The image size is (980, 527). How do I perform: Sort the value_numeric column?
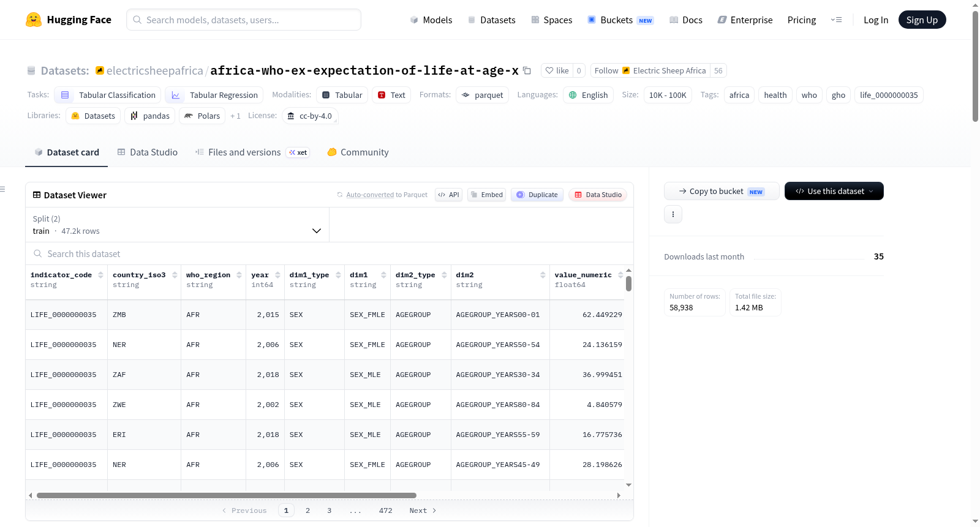620,275
